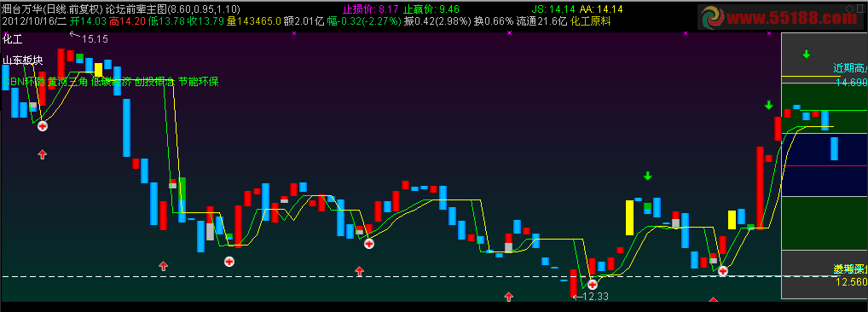The image size is (868, 312).
Task: Click the white dashed support line
Action: click(x=349, y=276)
